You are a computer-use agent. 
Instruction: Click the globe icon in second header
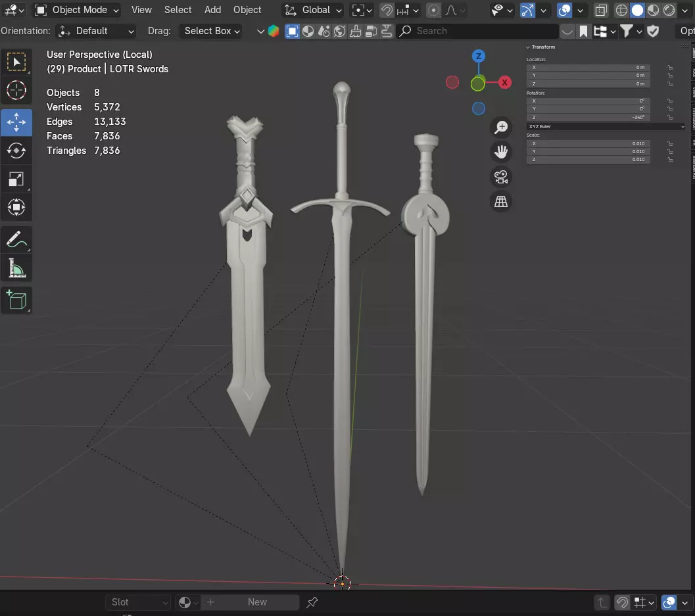click(x=339, y=31)
